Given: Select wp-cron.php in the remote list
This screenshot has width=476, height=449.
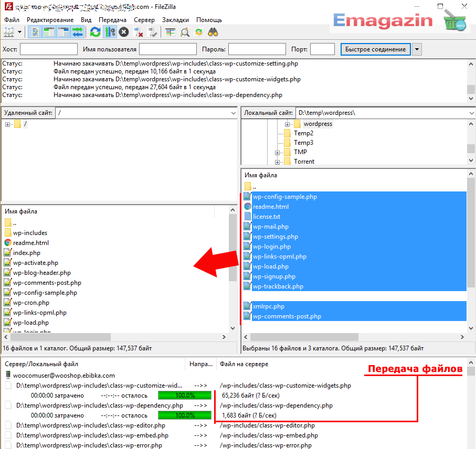Looking at the screenshot, I should click(31, 303).
